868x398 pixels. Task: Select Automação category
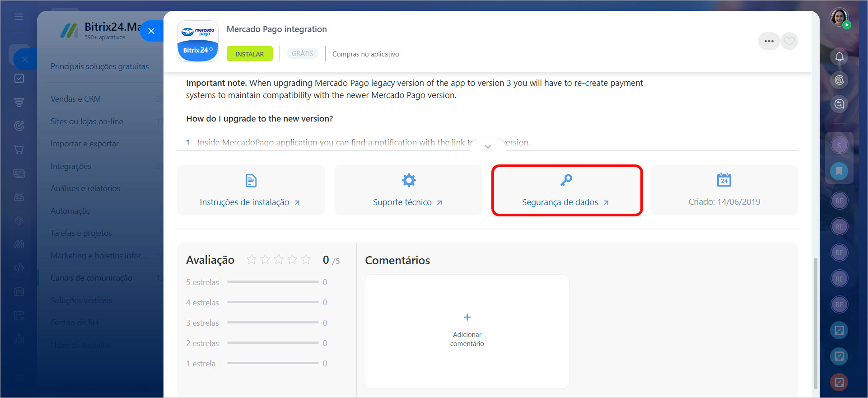click(70, 211)
